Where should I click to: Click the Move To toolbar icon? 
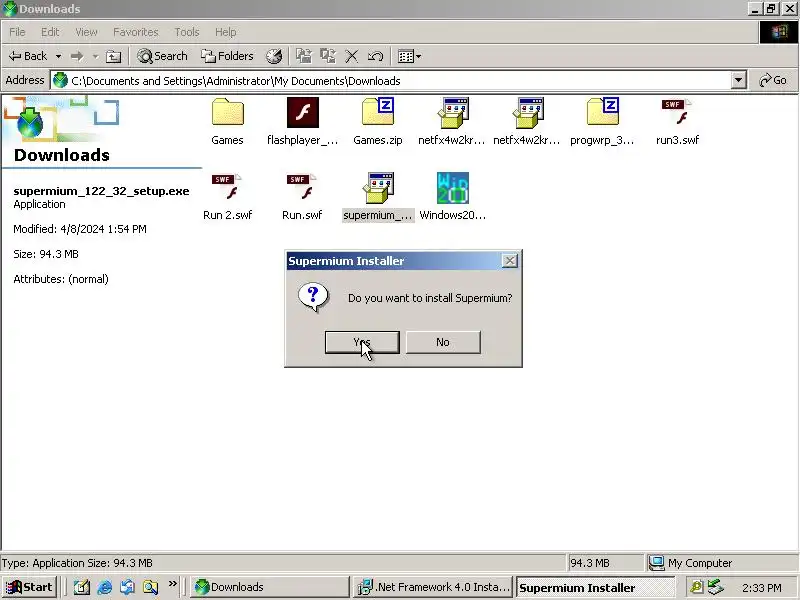[x=304, y=56]
